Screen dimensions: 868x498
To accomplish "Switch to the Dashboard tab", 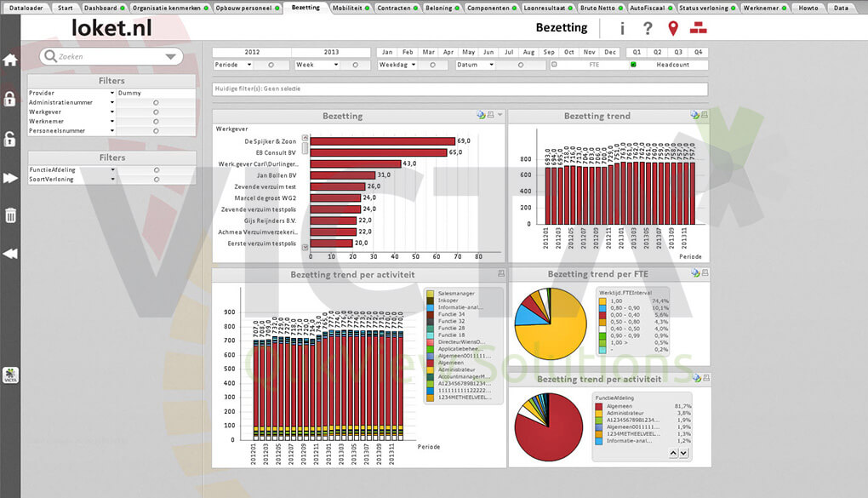I will tap(104, 8).
